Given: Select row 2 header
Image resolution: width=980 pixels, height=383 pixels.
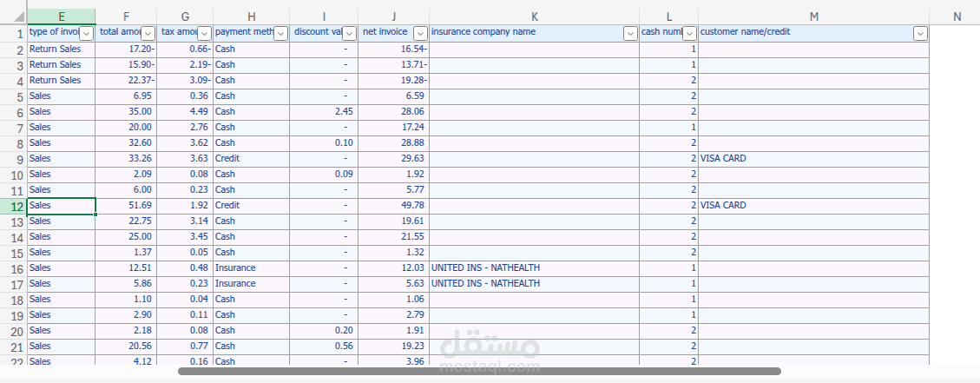Looking at the screenshot, I should click(x=14, y=50).
